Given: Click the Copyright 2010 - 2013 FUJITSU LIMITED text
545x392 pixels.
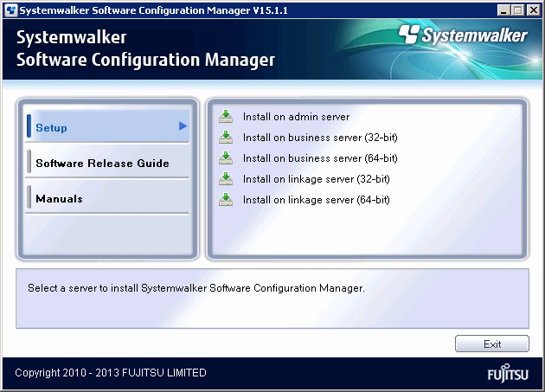Looking at the screenshot, I should pyautogui.click(x=111, y=373).
